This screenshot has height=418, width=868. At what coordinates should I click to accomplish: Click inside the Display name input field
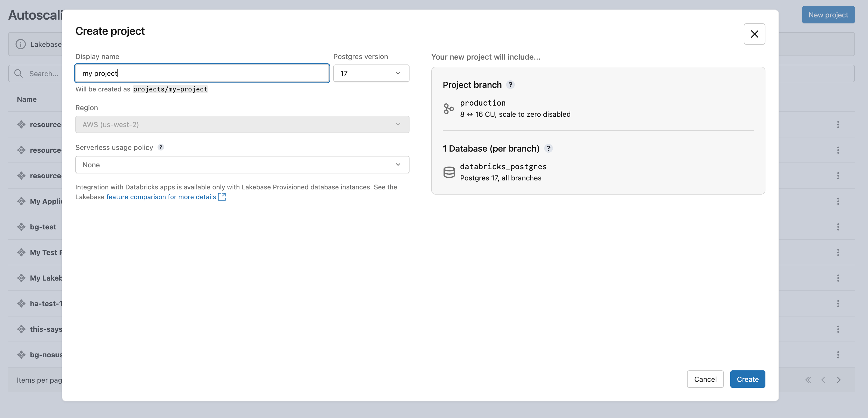pos(202,73)
